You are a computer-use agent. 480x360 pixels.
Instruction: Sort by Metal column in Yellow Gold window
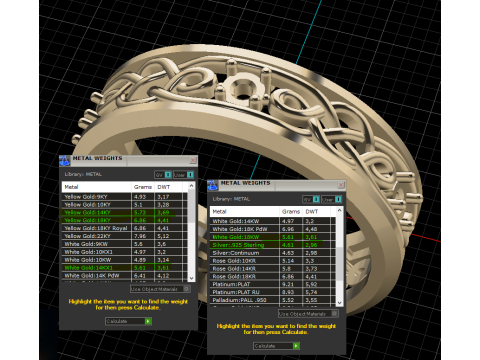(97, 187)
